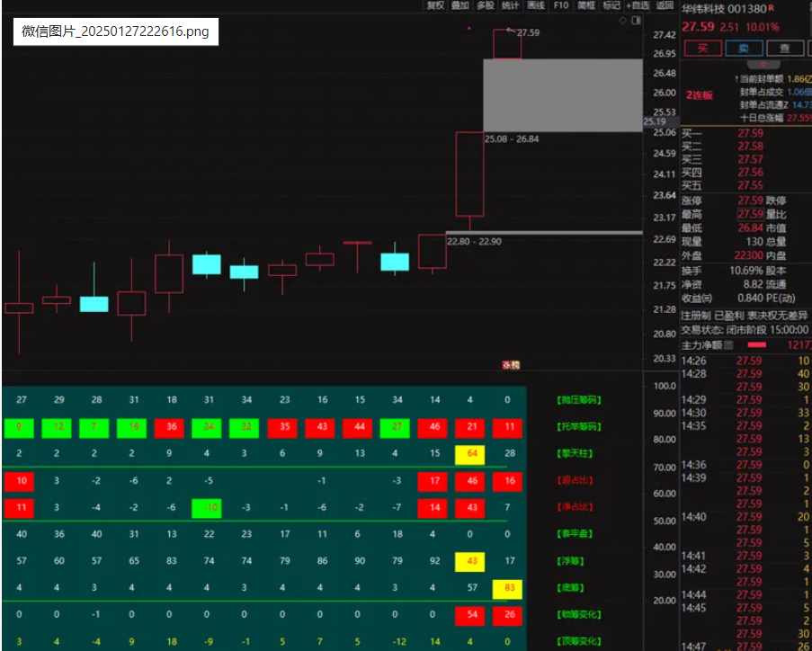Click the gray 25.08 - 26.84 gap zone
812x651 pixels.
click(562, 95)
